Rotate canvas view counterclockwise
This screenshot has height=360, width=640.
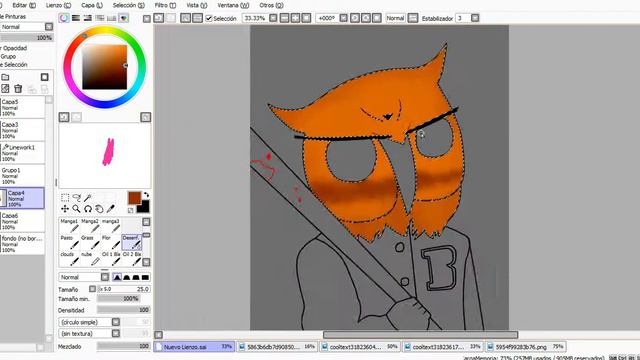pyautogui.click(x=355, y=18)
